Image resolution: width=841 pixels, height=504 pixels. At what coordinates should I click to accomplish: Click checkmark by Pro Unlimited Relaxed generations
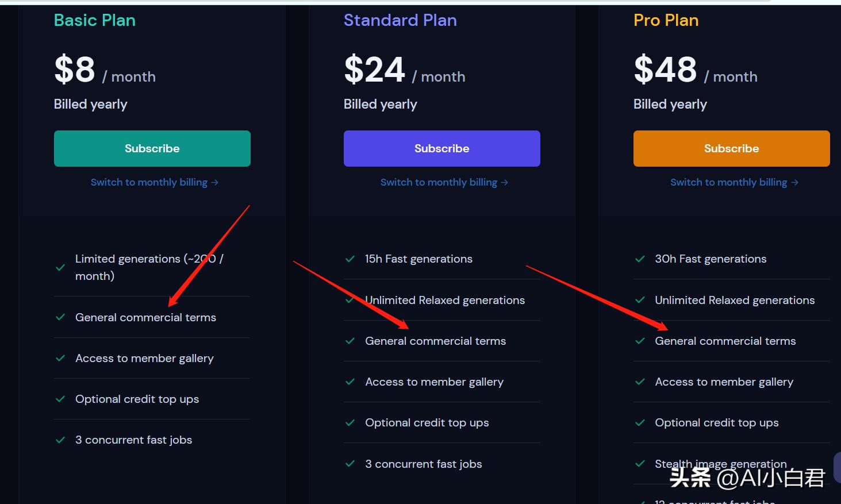click(x=640, y=300)
